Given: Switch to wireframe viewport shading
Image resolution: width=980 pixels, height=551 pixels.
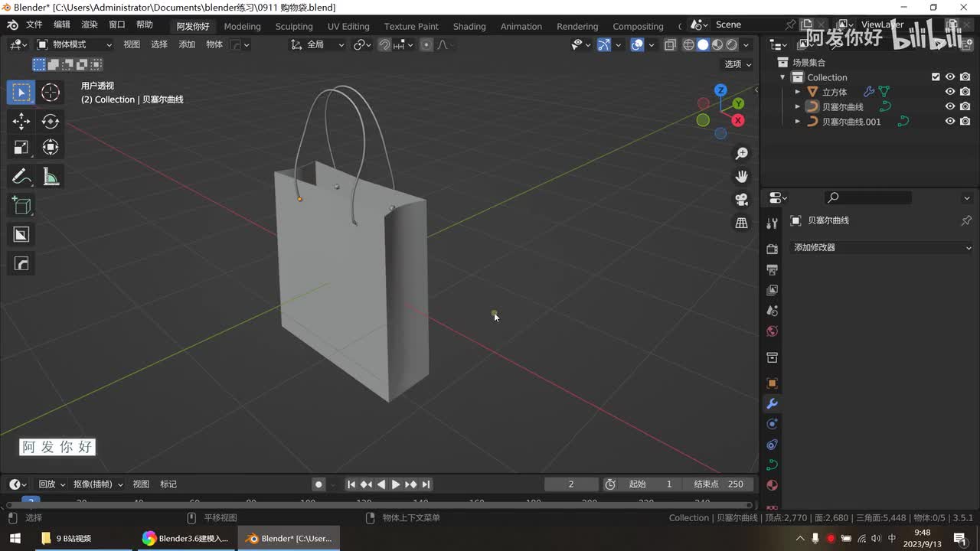Looking at the screenshot, I should (688, 44).
